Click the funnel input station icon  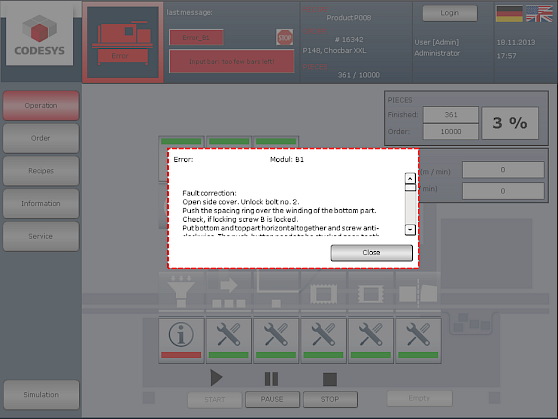pos(181,291)
